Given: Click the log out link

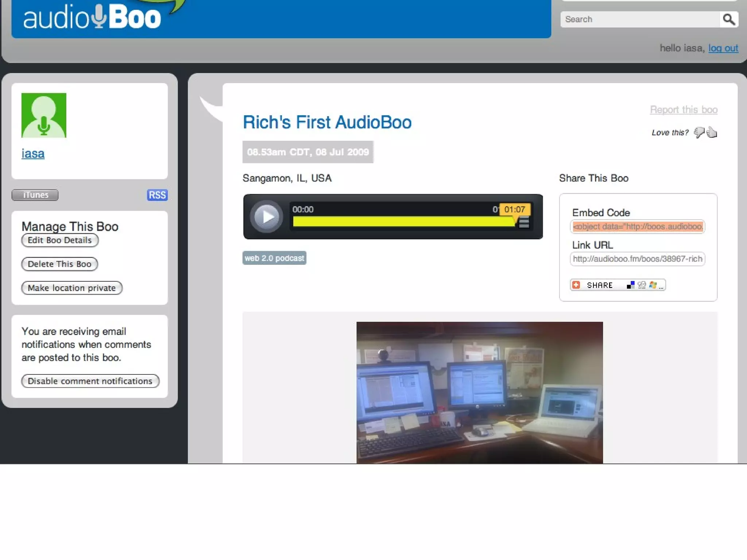Looking at the screenshot, I should click(x=723, y=48).
